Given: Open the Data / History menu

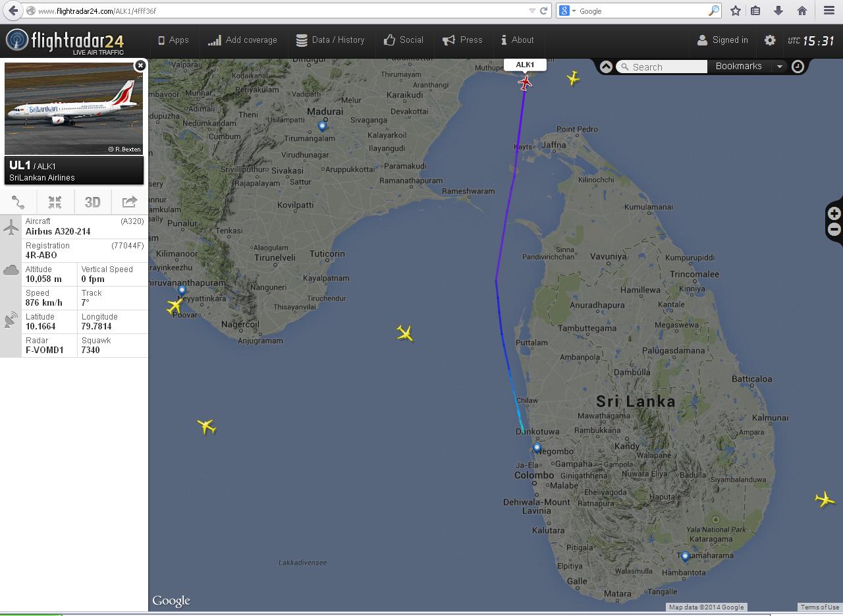Looking at the screenshot, I should [x=330, y=40].
